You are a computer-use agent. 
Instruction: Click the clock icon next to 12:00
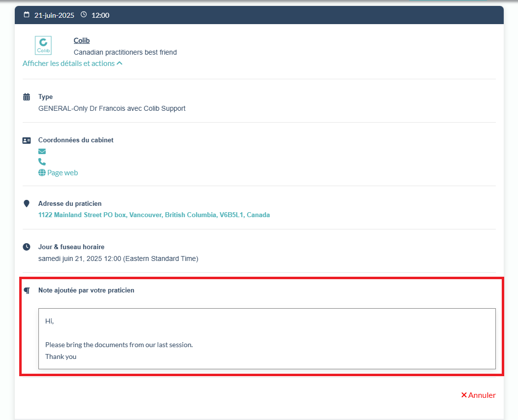[84, 15]
